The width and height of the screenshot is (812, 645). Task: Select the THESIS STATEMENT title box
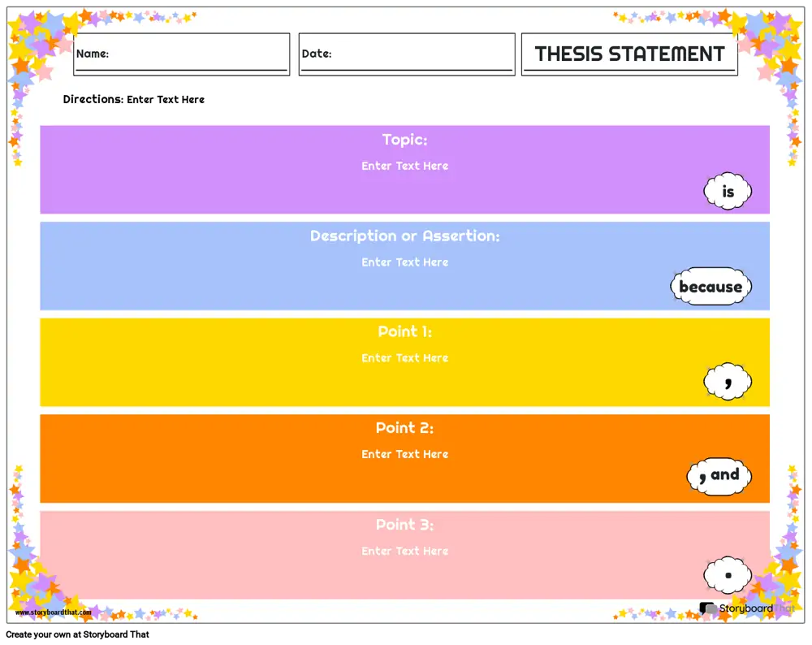[629, 54]
